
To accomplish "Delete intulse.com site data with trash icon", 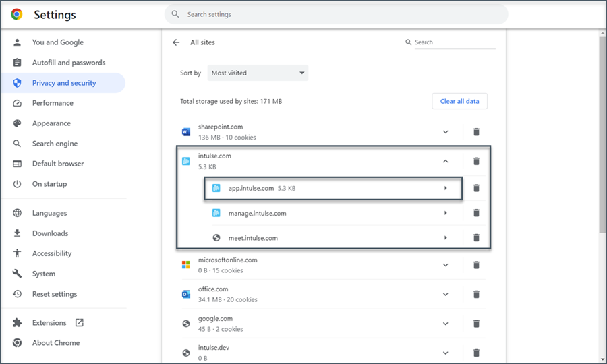I will click(476, 161).
